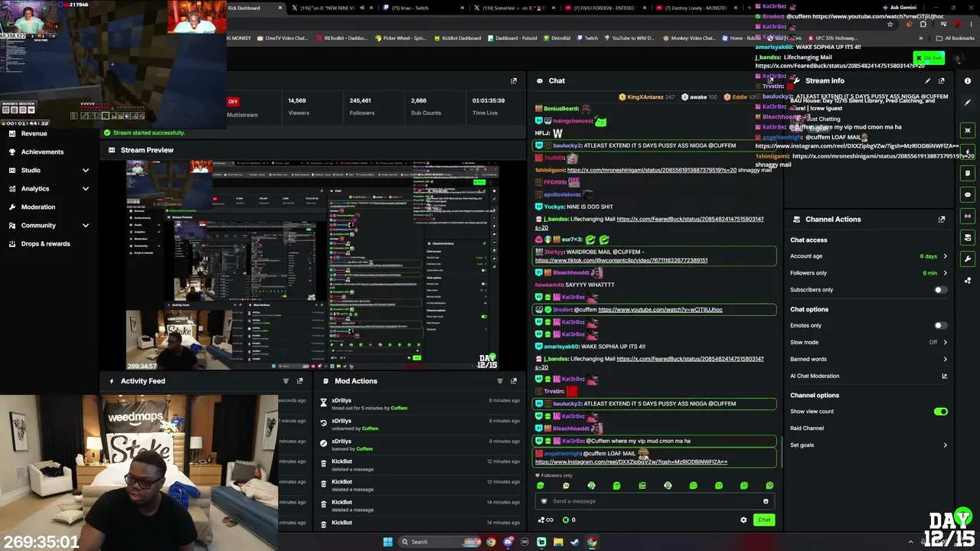Open angeltwohigh's instagram.com reel link

click(x=631, y=461)
